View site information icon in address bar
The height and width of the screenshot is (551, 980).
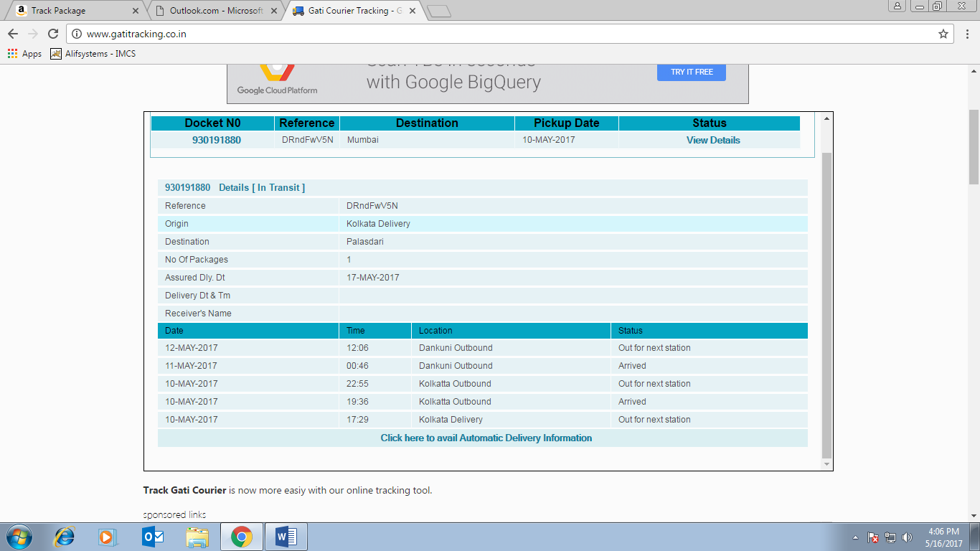click(77, 34)
